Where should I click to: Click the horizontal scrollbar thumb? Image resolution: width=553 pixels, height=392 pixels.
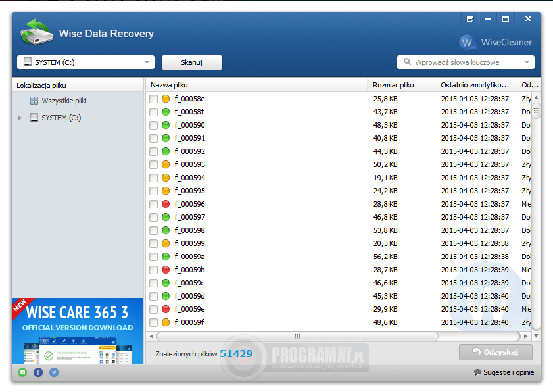[297, 336]
